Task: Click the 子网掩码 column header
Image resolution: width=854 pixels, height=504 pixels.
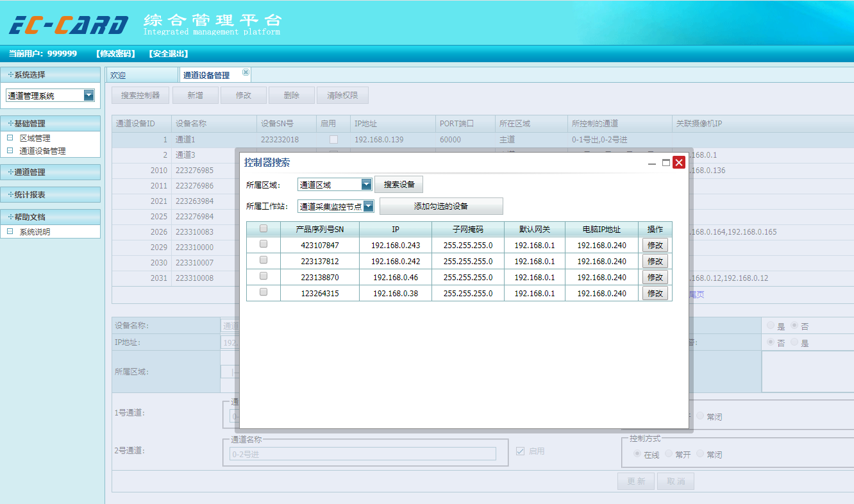Action: (468, 229)
